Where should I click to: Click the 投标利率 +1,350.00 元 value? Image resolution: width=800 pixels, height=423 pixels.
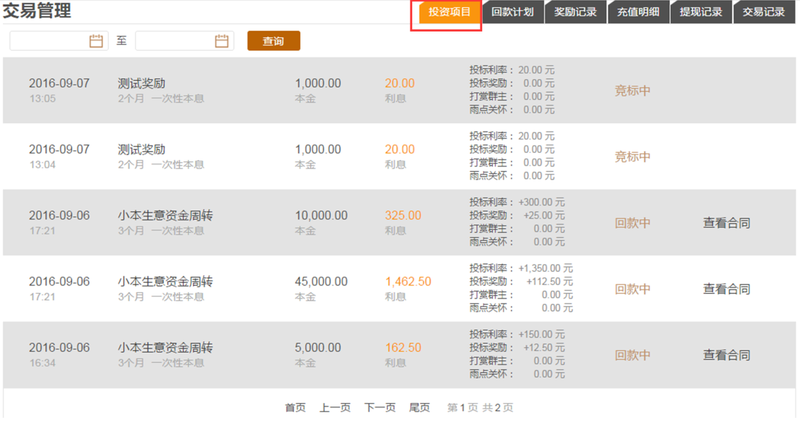pyautogui.click(x=545, y=268)
